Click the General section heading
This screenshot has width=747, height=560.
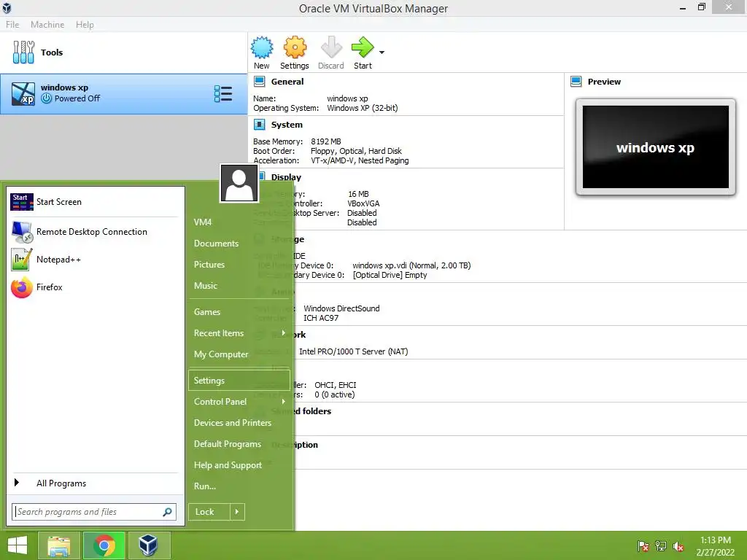pyautogui.click(x=287, y=82)
